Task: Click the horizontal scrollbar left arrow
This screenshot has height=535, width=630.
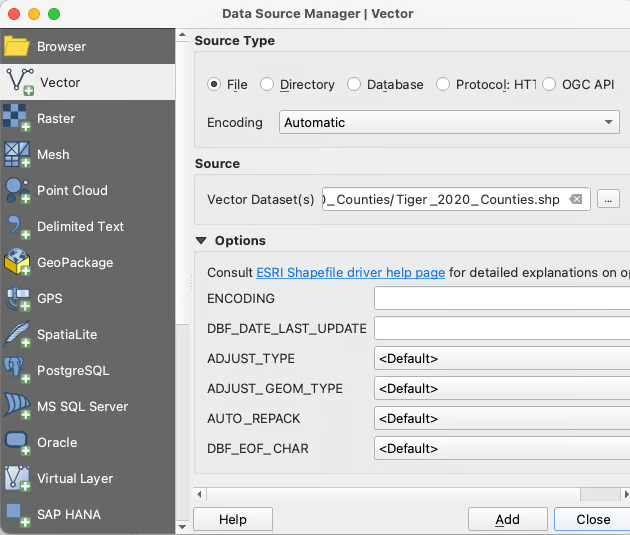Action: 200,494
